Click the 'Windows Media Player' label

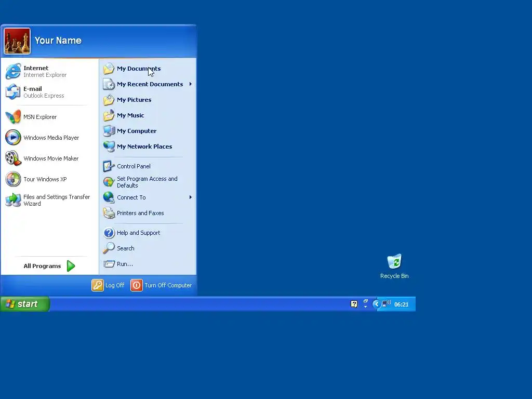click(x=51, y=138)
